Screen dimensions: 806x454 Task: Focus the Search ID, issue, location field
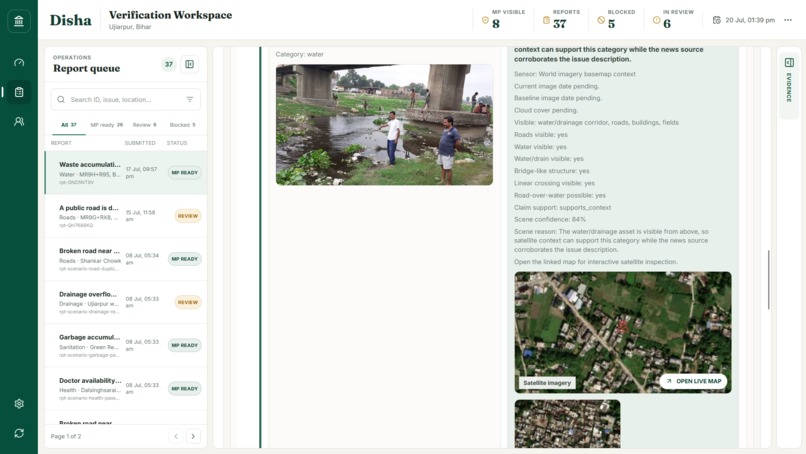pos(126,99)
